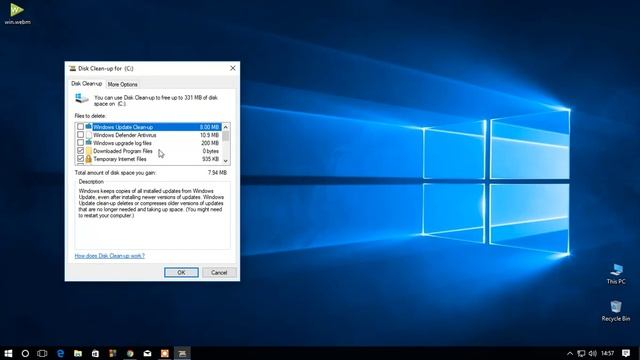Click the Disk Clean-up taskbar button
This screenshot has height=360, width=640.
point(182,353)
